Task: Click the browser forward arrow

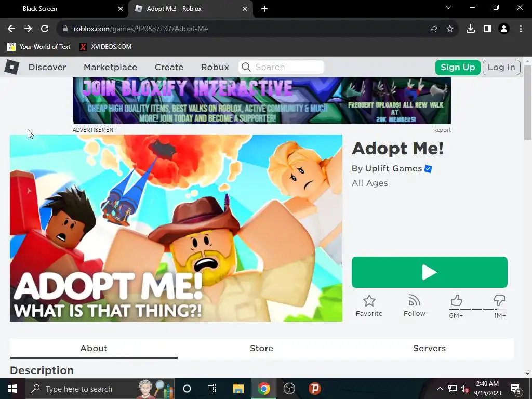Action: point(28,29)
